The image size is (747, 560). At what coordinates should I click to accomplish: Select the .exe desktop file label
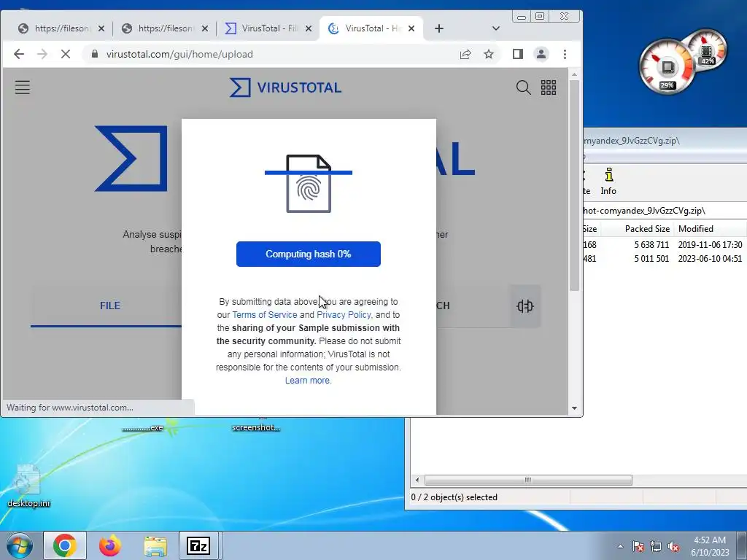[x=142, y=427]
